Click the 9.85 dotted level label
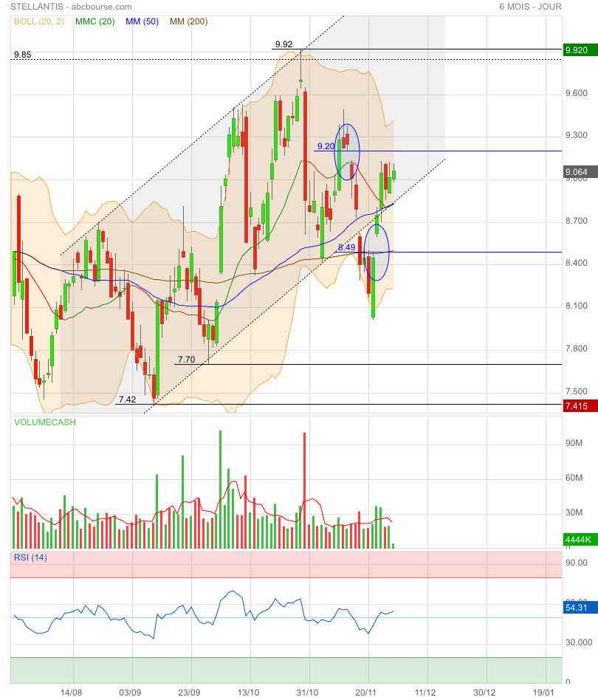Image resolution: width=598 pixels, height=700 pixels. pyautogui.click(x=23, y=55)
